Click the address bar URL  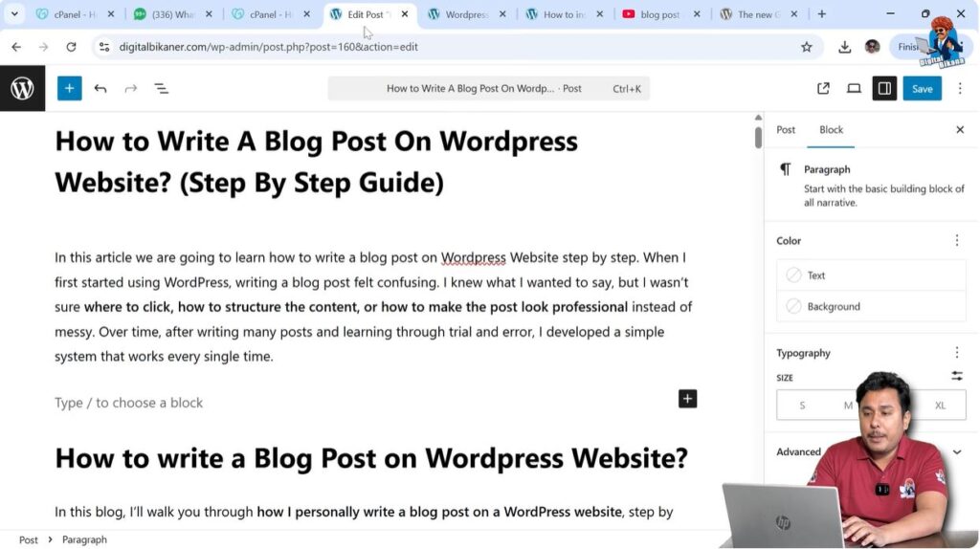point(268,47)
